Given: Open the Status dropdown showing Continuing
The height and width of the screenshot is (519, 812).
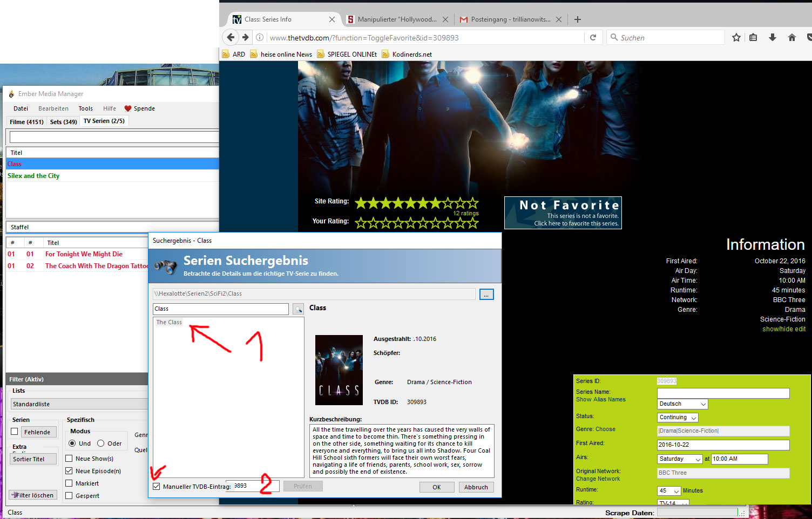Looking at the screenshot, I should tap(678, 418).
